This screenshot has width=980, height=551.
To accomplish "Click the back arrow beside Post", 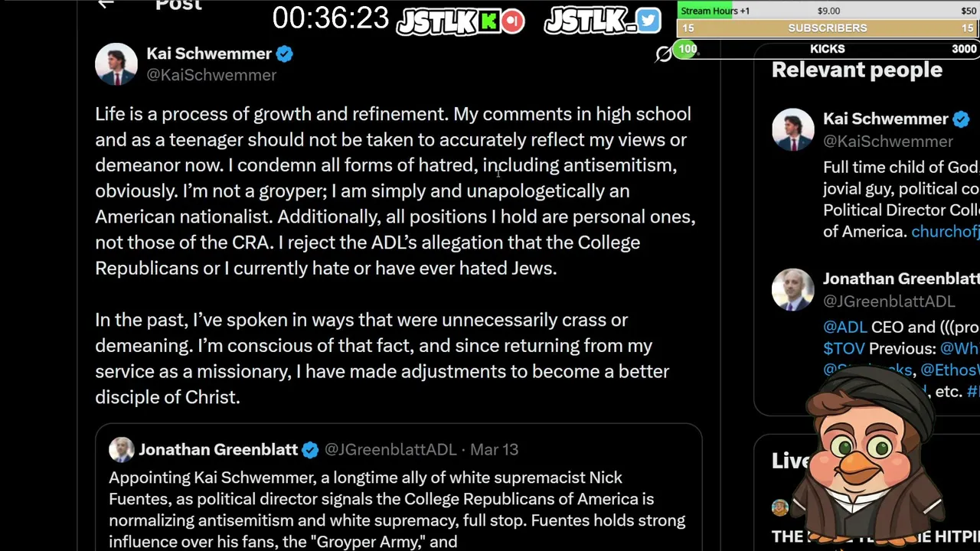I will coord(106,5).
